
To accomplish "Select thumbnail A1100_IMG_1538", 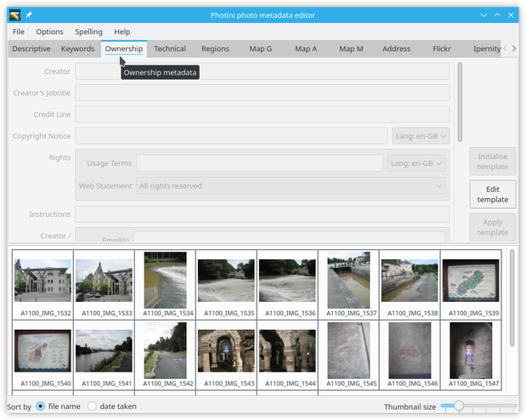I will coord(410,284).
